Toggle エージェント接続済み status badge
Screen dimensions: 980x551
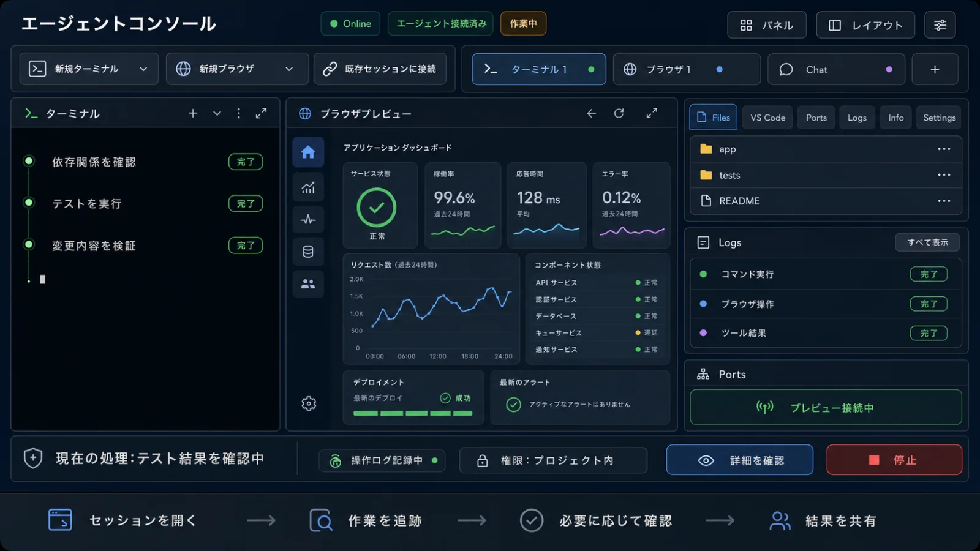point(441,23)
